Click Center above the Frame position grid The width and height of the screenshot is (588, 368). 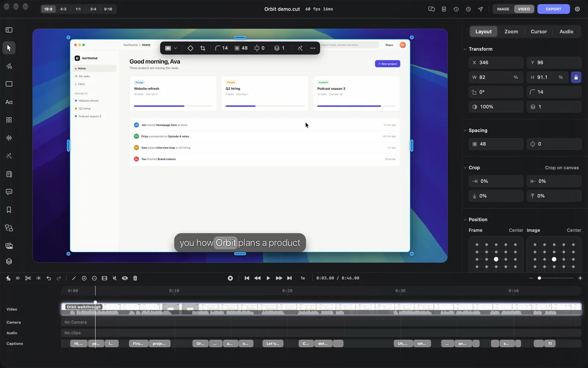516,230
